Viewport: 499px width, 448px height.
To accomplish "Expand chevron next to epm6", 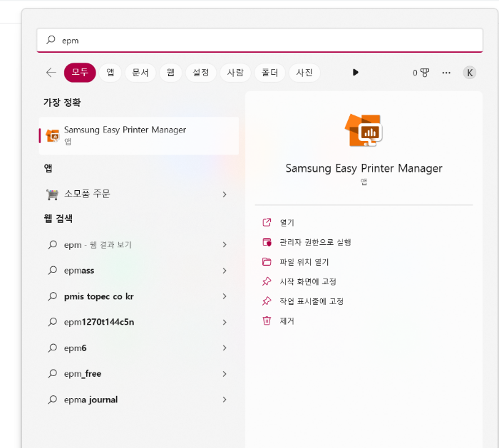I will (225, 348).
